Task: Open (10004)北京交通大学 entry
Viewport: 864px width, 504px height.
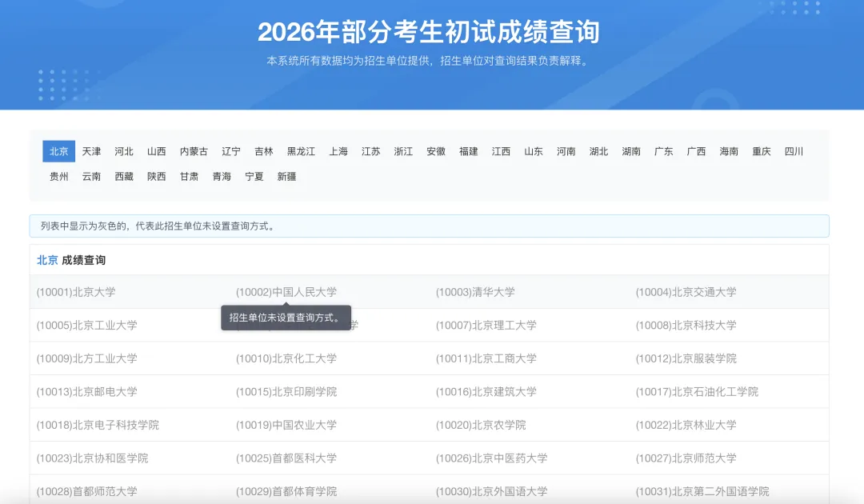Action: click(x=686, y=293)
